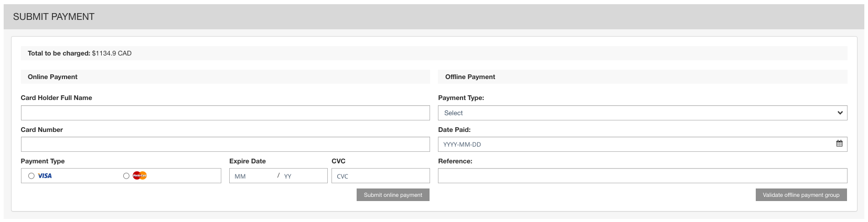Viewport: 868px width, 222px height.
Task: Select the Visa radio button
Action: pyautogui.click(x=31, y=176)
